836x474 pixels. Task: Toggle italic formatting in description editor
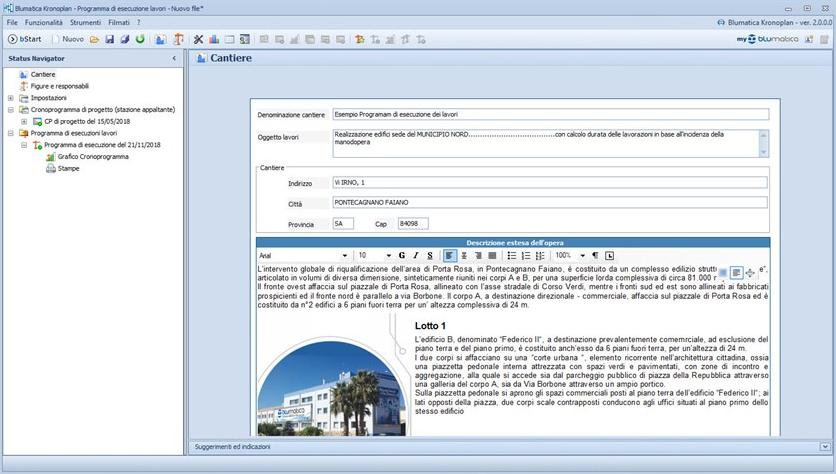[416, 256]
